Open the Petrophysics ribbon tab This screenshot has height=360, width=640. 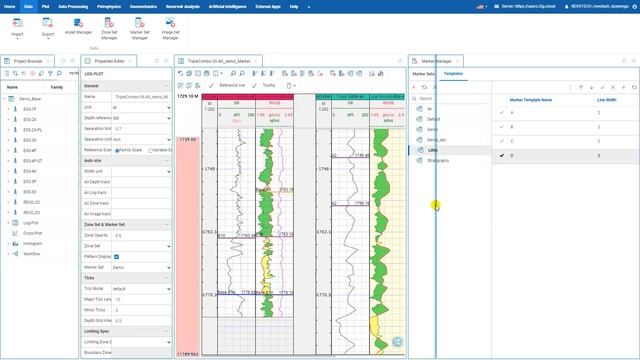point(109,7)
